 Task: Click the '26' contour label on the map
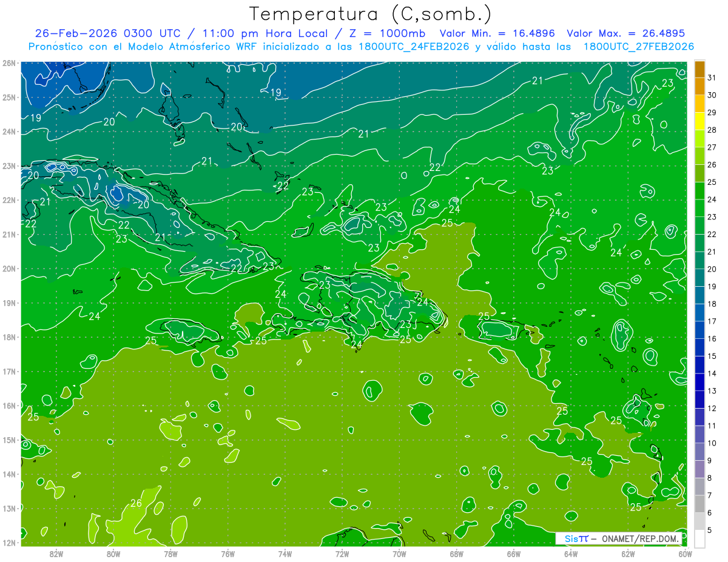click(x=136, y=503)
